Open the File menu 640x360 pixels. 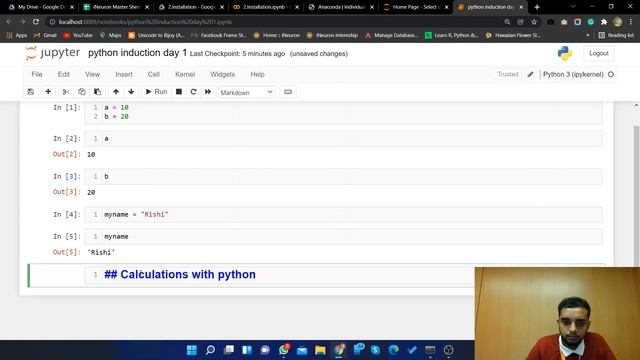click(x=37, y=74)
